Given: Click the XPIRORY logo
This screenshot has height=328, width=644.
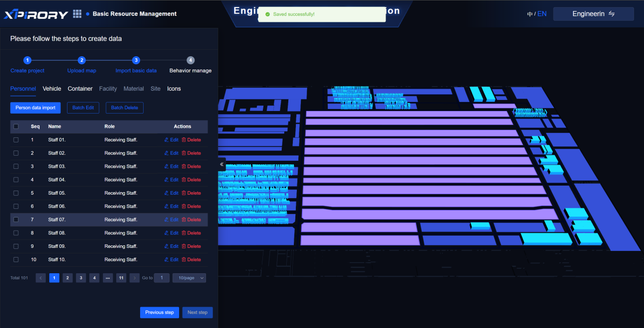Looking at the screenshot, I should tap(36, 14).
